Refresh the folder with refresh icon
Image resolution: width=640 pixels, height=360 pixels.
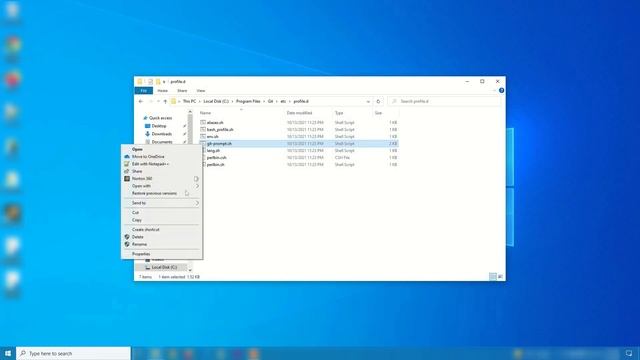click(x=378, y=101)
